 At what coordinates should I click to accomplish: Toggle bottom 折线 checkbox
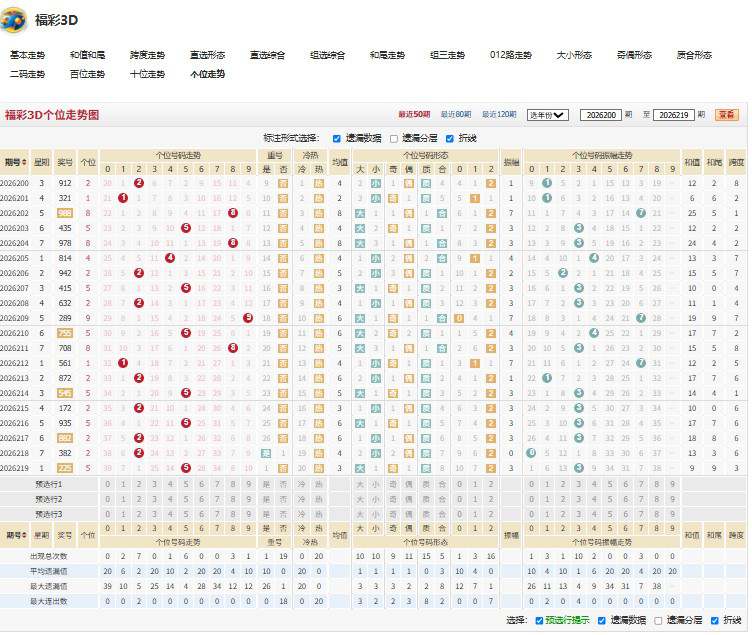715,621
